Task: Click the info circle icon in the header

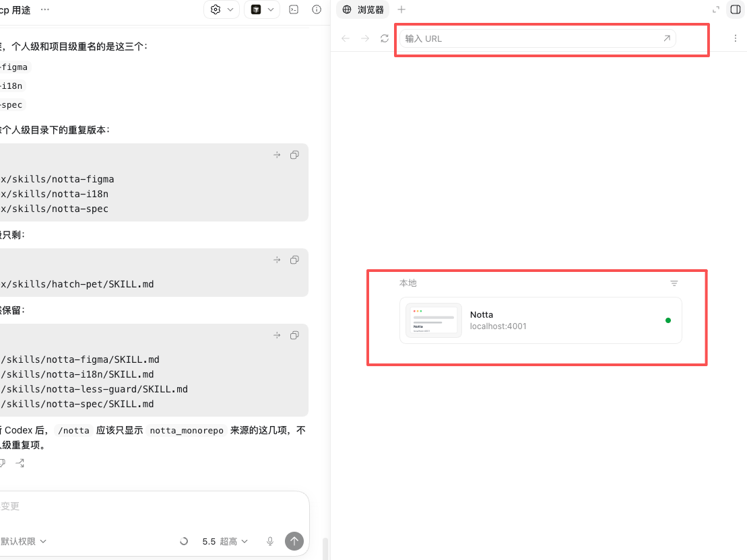Action: pos(317,9)
